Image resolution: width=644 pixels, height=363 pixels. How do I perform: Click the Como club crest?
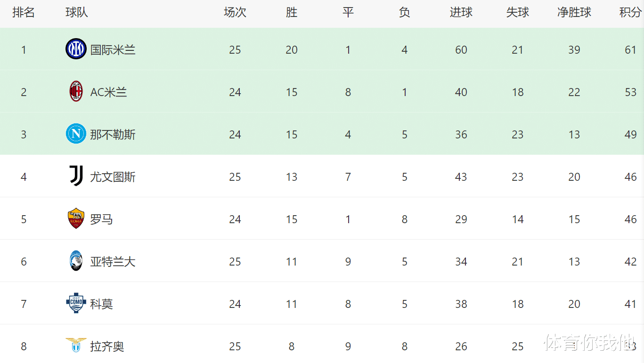76,303
